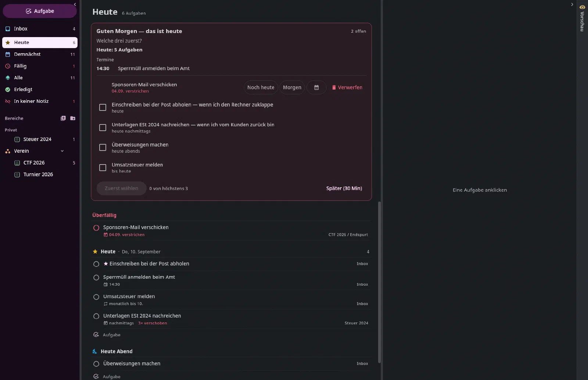Click the Zuerst wählen button
The width and height of the screenshot is (588, 380).
click(121, 188)
